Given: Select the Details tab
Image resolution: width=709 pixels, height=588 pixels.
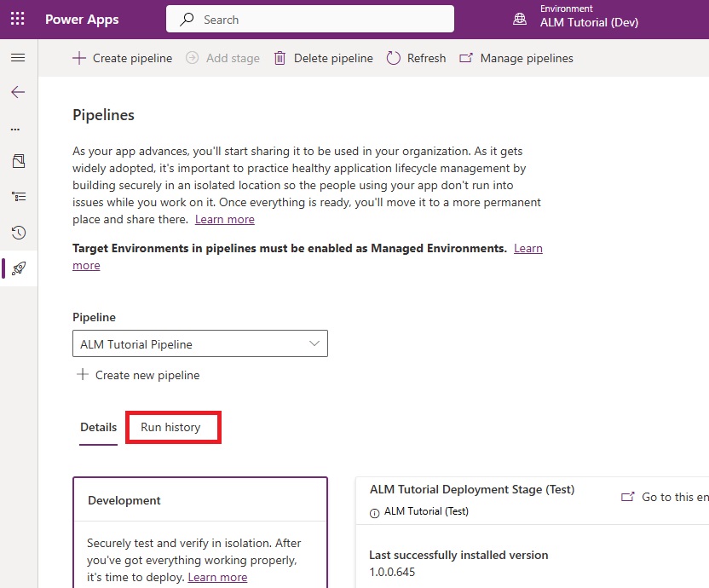Looking at the screenshot, I should coord(99,428).
